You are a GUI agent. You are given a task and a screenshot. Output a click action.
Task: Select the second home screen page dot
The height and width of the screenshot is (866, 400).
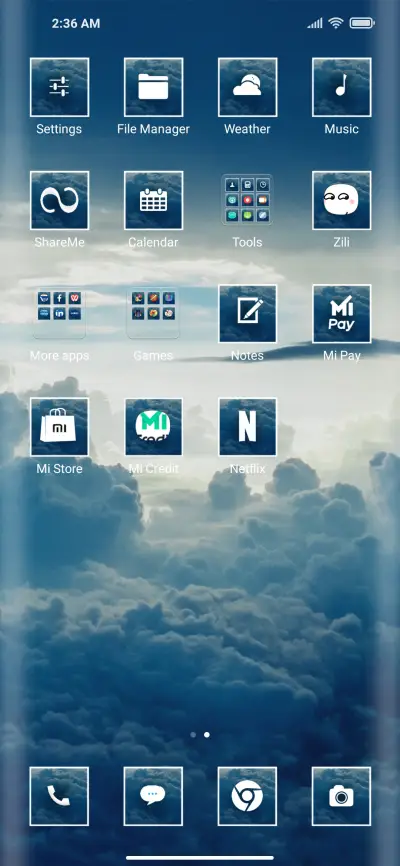[x=207, y=735]
